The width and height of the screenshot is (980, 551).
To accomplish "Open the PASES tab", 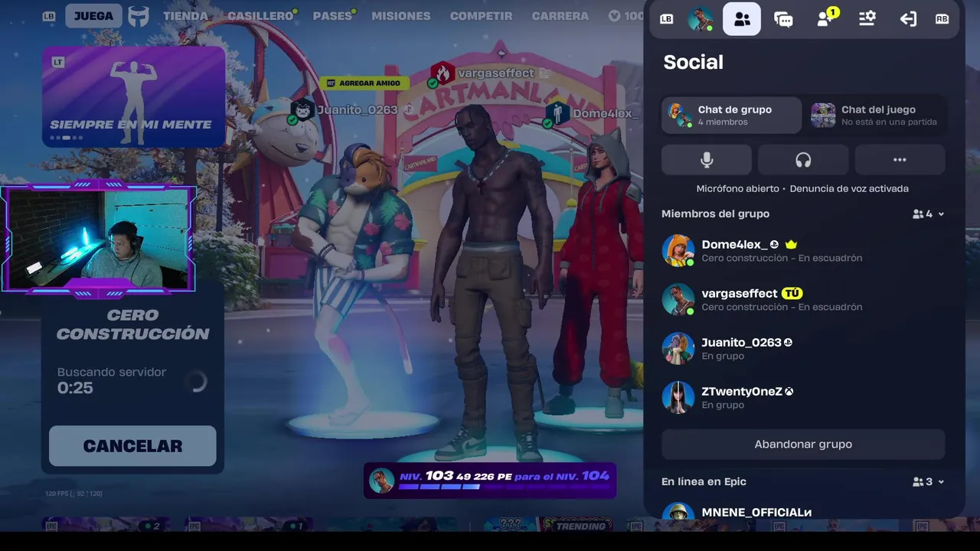I will point(332,16).
